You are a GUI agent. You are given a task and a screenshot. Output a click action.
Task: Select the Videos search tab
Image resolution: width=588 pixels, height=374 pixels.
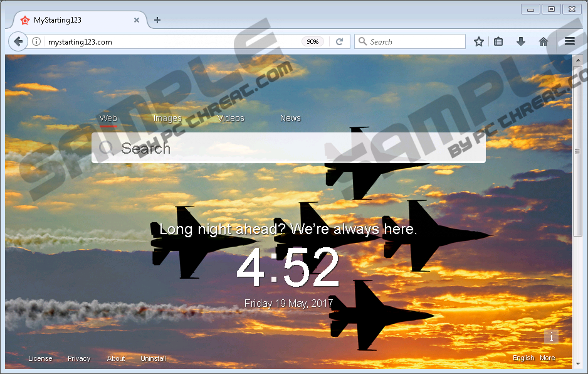[x=231, y=118]
